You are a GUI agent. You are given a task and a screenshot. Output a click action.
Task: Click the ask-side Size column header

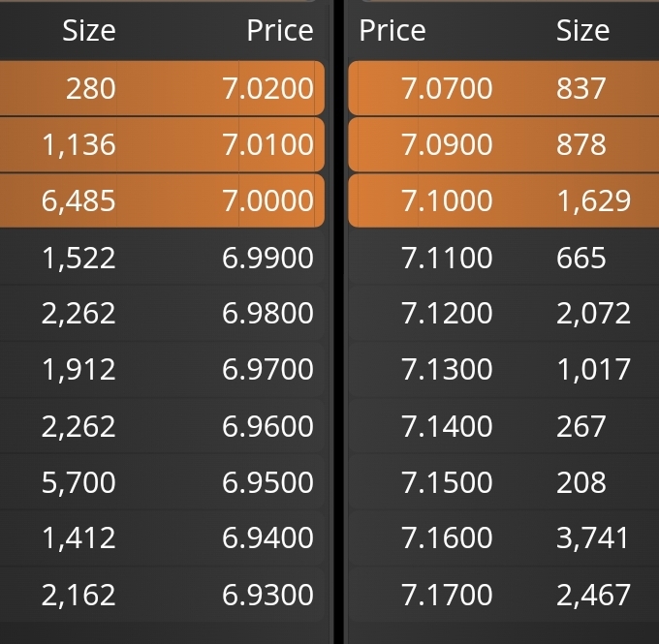tap(582, 31)
